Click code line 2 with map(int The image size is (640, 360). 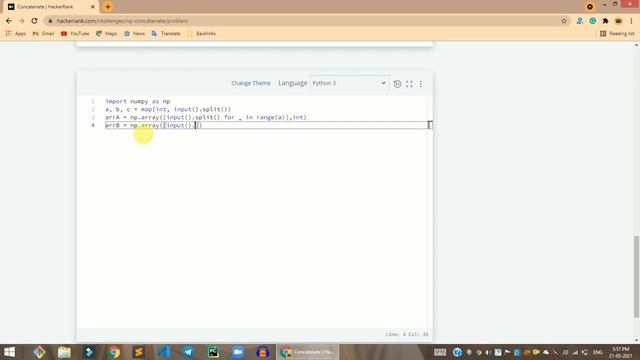[x=168, y=109]
